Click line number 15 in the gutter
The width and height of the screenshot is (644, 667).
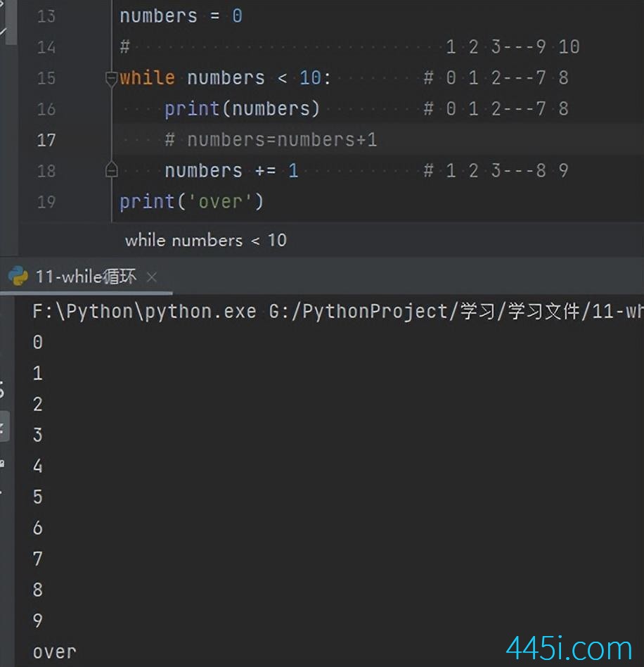point(46,78)
